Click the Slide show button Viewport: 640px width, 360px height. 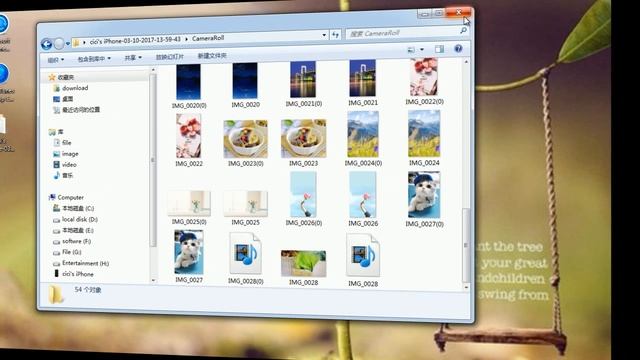click(x=170, y=57)
